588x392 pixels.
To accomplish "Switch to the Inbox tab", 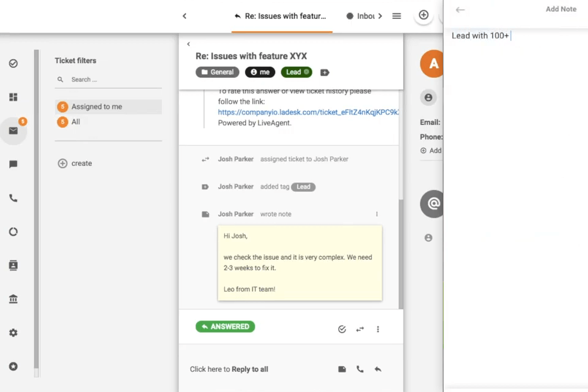I will [361, 16].
